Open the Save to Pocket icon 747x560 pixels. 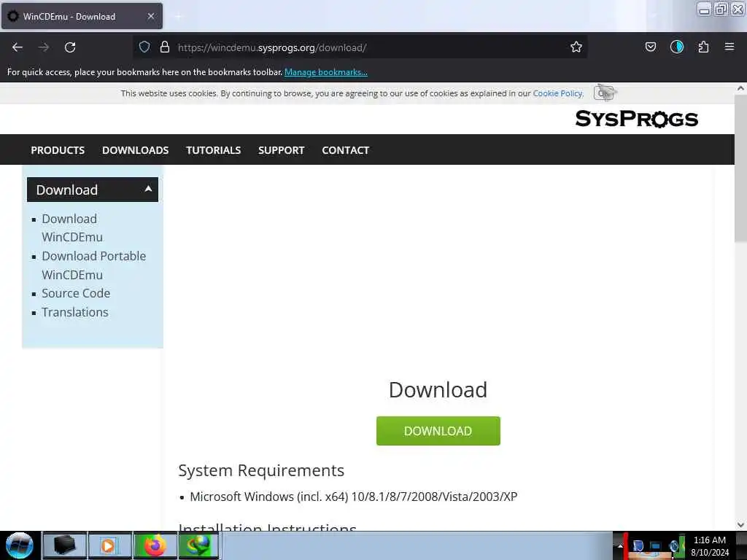point(650,47)
